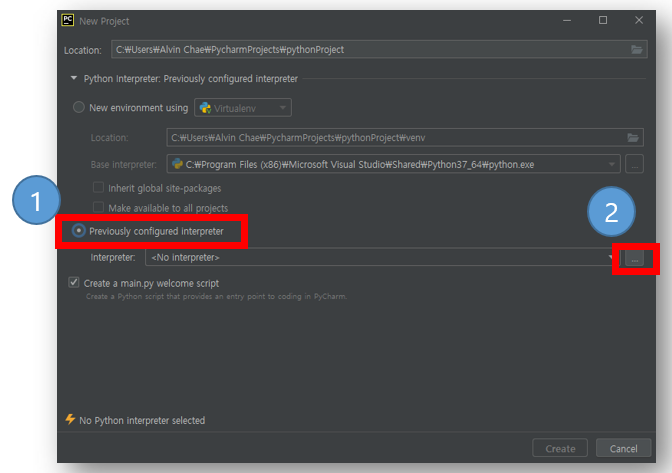The image size is (672, 473).
Task: Browse folder icon for project Location field
Action: click(636, 50)
